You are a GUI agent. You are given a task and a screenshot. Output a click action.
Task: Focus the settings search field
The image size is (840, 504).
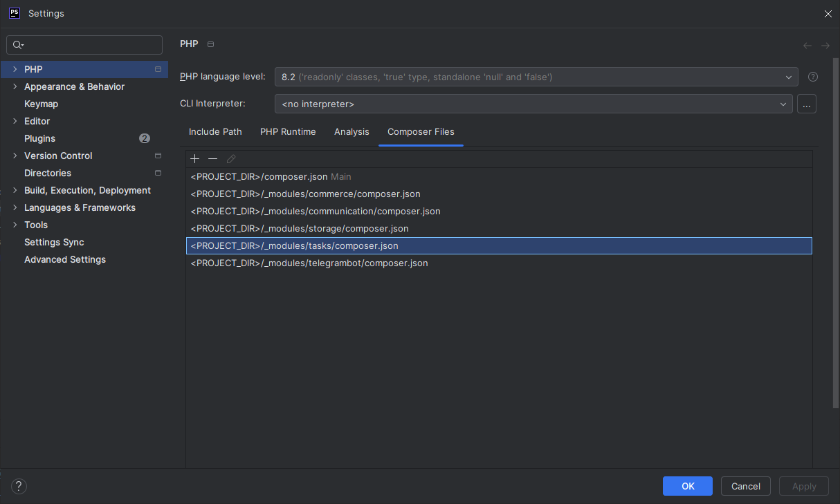tap(90, 45)
